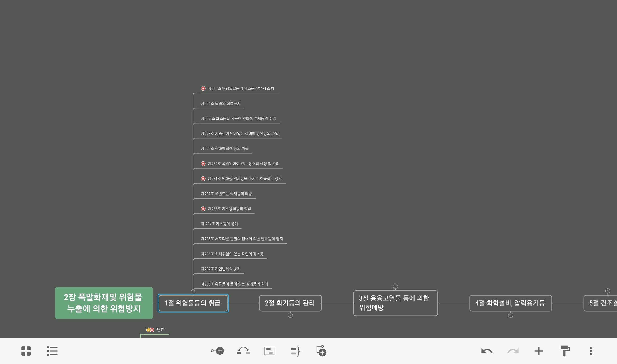Select 제236조 화재위험이 있는 작업의 장소등
Screen dimensions: 617x364
(x=232, y=254)
